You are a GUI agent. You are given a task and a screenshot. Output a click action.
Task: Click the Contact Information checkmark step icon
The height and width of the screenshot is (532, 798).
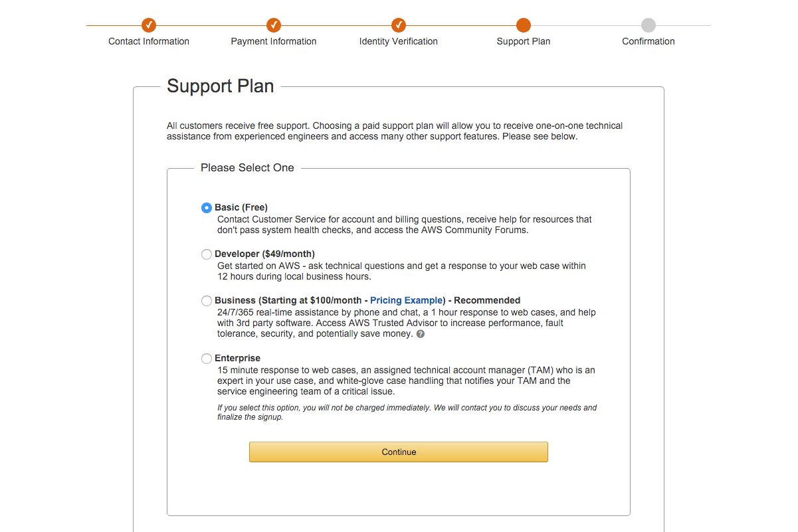tap(149, 25)
